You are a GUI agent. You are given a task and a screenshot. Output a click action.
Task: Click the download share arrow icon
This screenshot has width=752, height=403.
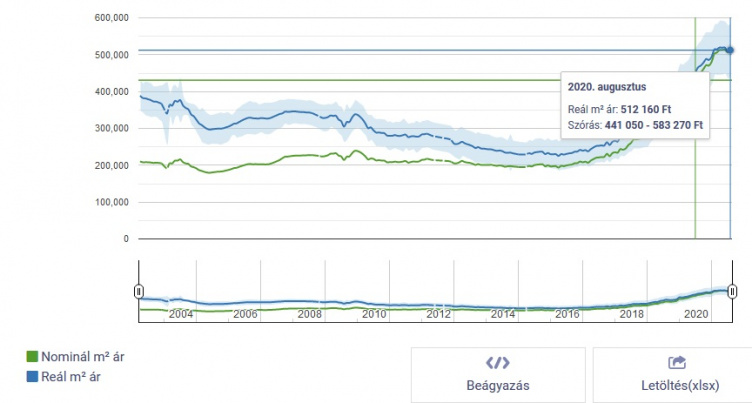coord(677,363)
